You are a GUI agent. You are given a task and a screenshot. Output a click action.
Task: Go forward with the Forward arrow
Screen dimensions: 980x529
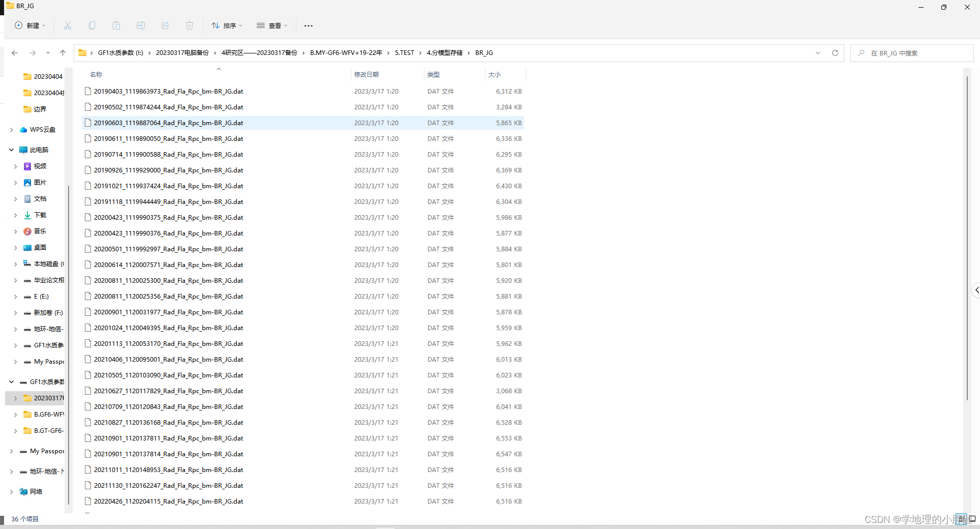[x=33, y=53]
